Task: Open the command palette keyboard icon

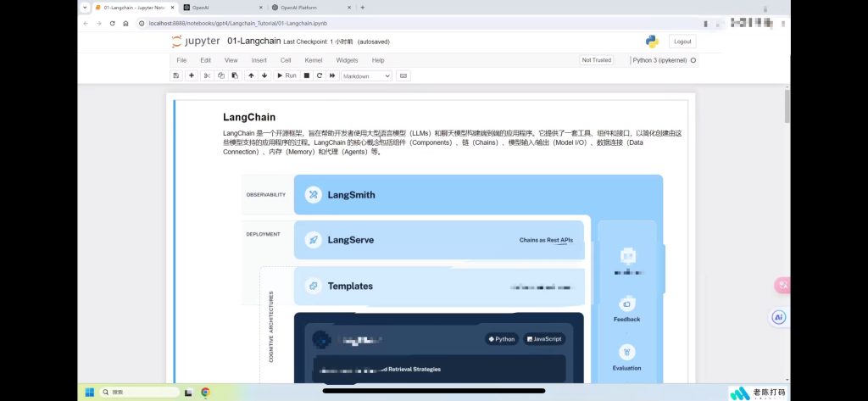Action: tap(403, 76)
